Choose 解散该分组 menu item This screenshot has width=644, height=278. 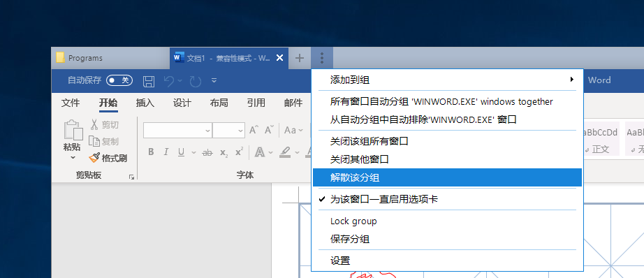447,177
